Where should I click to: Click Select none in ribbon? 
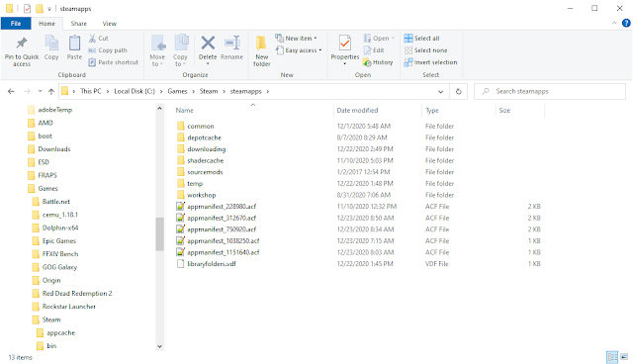[x=426, y=50]
